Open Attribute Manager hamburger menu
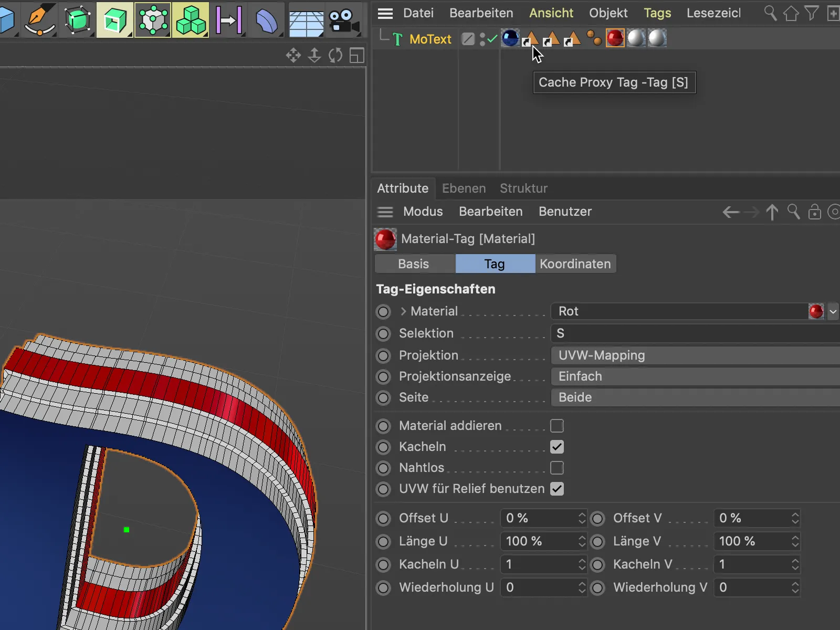840x630 pixels. click(385, 212)
